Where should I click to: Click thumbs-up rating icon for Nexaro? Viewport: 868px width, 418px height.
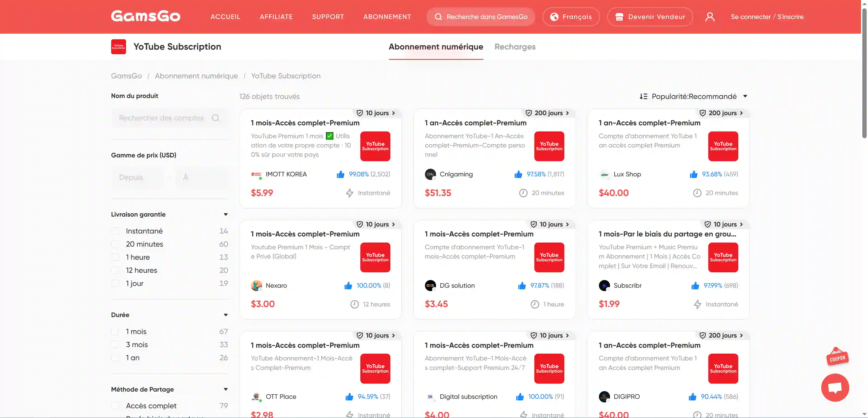pos(348,286)
